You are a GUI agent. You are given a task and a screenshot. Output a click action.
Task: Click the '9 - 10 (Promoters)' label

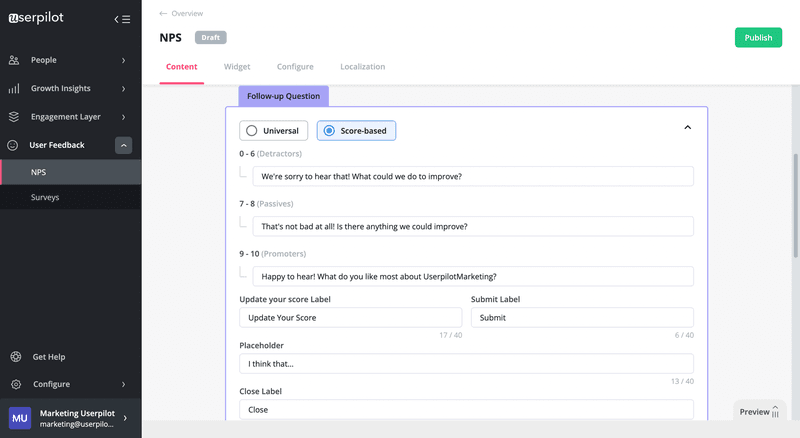(x=272, y=254)
